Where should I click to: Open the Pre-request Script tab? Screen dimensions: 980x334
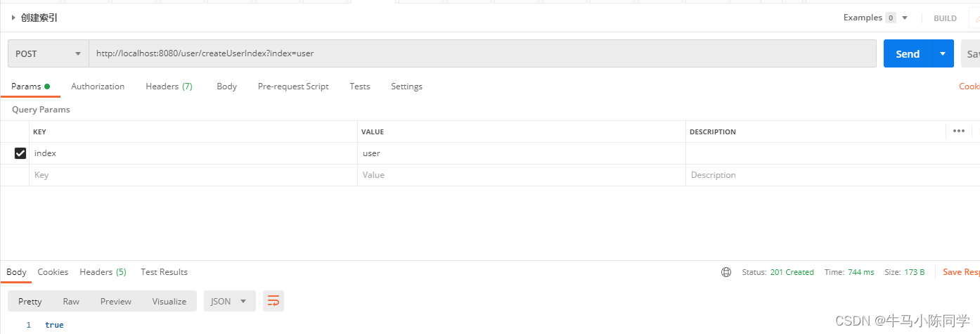[x=293, y=86]
